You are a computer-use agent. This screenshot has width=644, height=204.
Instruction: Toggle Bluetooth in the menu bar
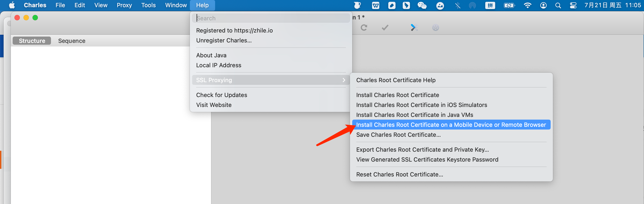(x=458, y=5)
